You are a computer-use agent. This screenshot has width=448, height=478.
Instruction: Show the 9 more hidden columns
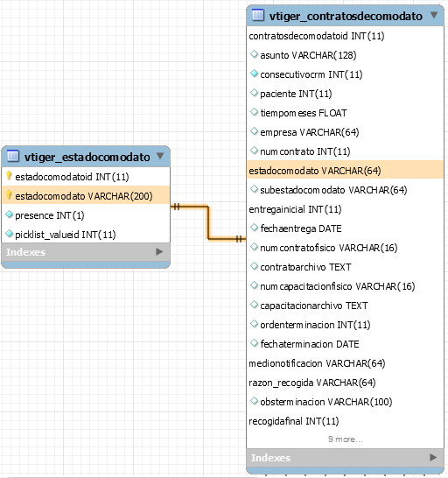point(346,439)
